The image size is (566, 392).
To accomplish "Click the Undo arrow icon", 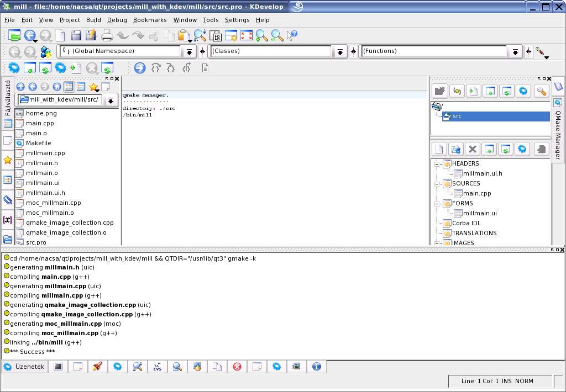I will pos(123,35).
